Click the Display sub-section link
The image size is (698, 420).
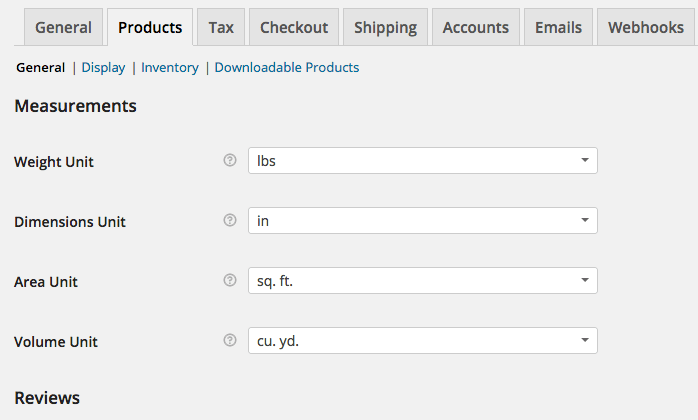[x=103, y=68]
